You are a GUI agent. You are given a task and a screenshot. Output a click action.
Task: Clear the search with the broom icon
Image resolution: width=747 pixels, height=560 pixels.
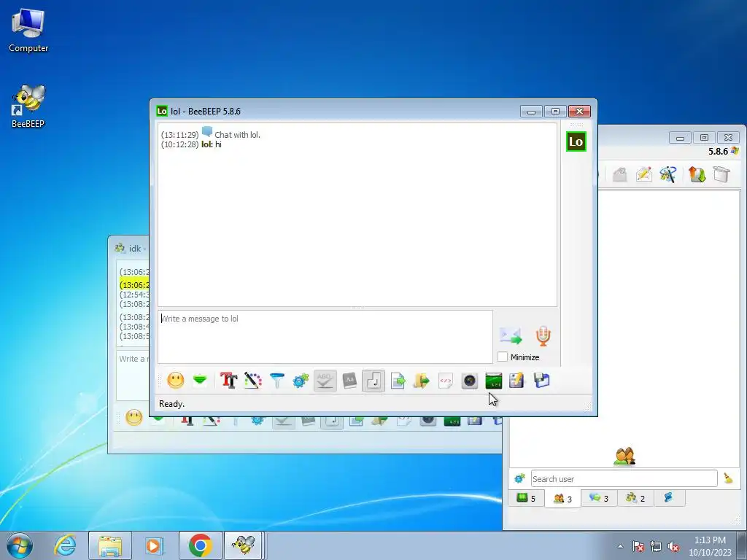(x=728, y=478)
